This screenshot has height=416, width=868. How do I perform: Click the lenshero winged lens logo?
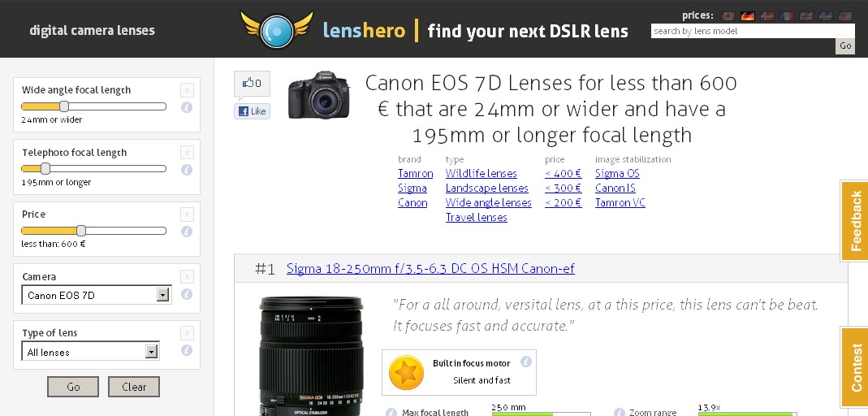pyautogui.click(x=277, y=30)
